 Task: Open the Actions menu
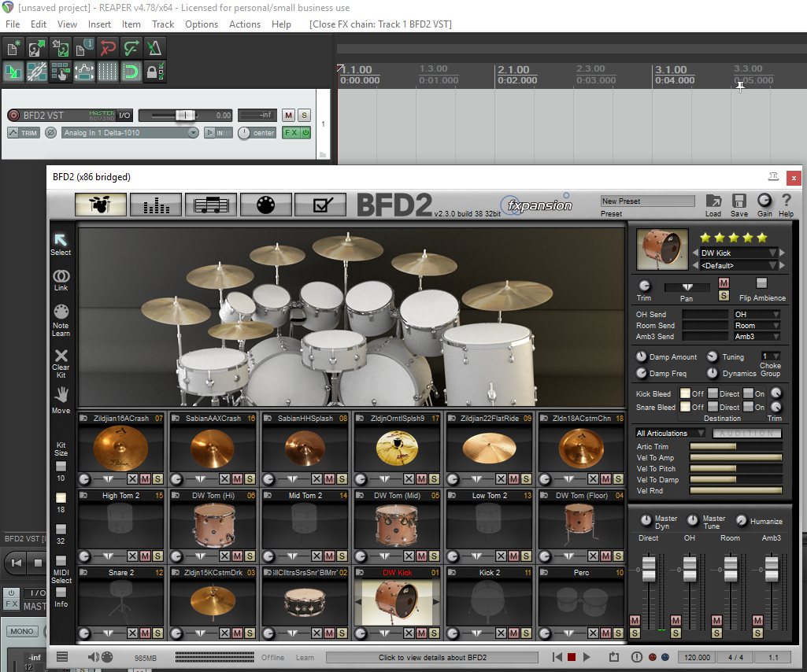pyautogui.click(x=245, y=24)
